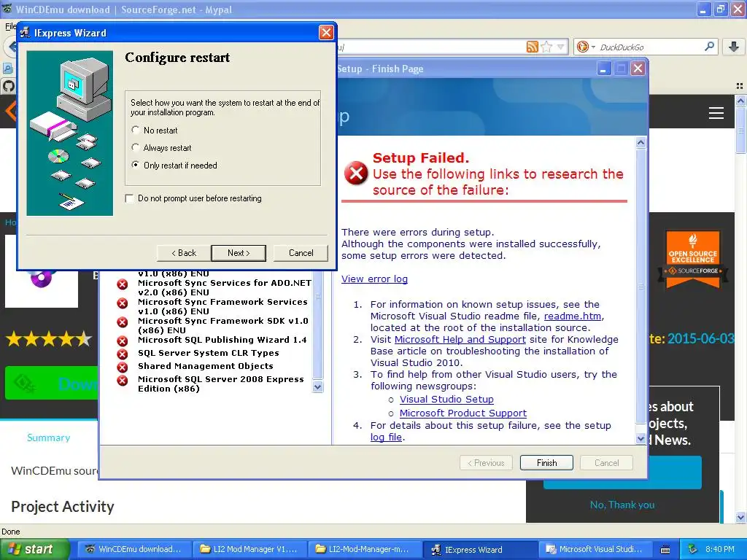Click the five-star rating on SourceForge

[x=49, y=339]
